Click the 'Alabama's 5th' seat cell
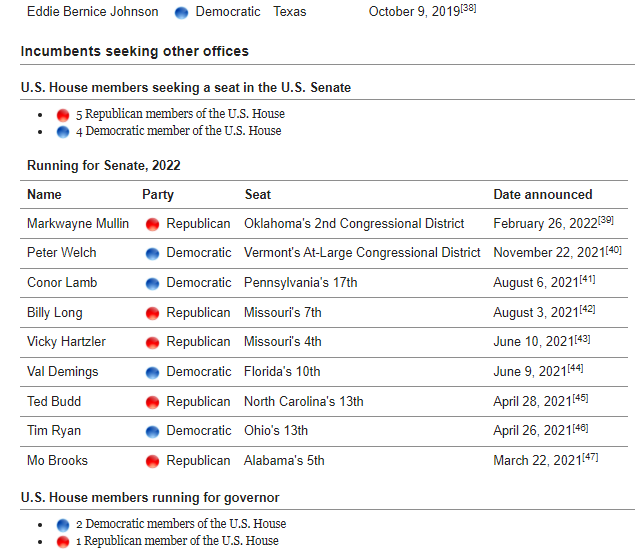 point(284,461)
